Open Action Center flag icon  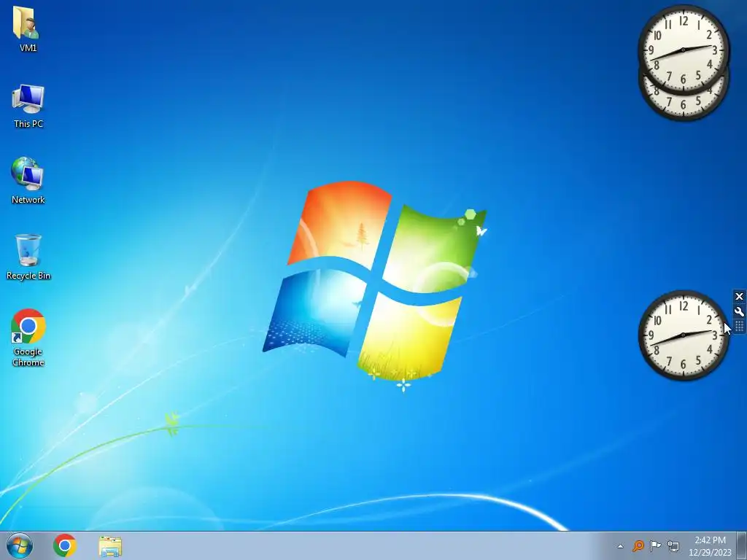tap(656, 545)
